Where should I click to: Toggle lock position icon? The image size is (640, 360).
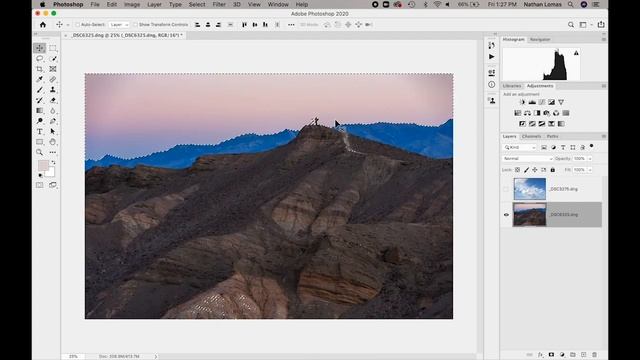(x=535, y=170)
